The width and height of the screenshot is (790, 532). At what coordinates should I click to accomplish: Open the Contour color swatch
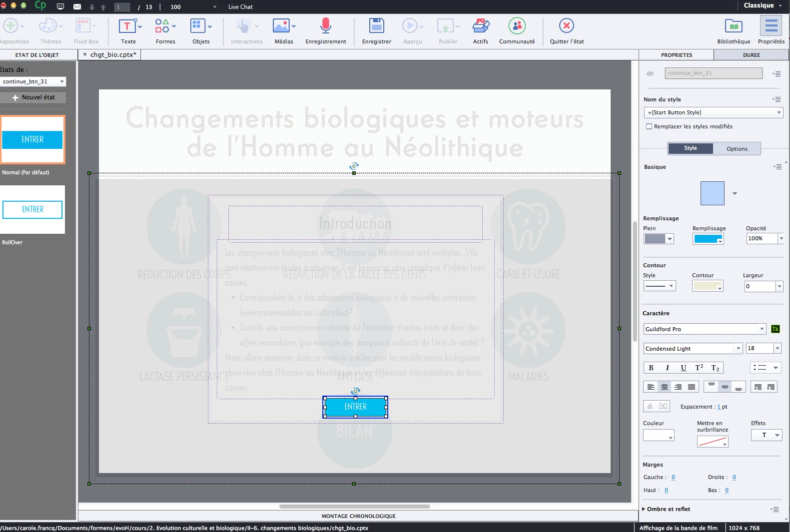708,286
